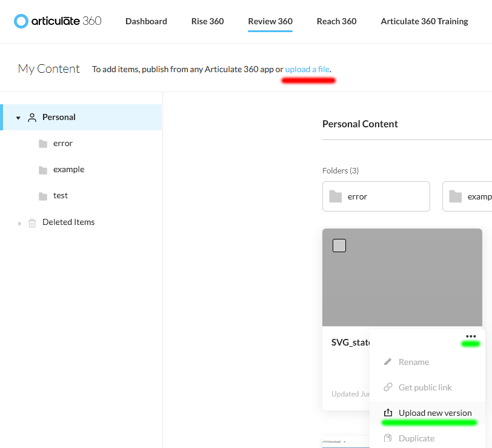Switch to Rise 360 tab
The image size is (492, 448).
(x=207, y=21)
